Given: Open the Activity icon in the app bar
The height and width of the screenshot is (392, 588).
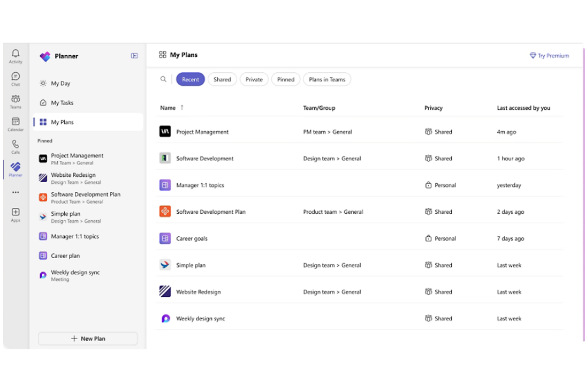Looking at the screenshot, I should [15, 54].
